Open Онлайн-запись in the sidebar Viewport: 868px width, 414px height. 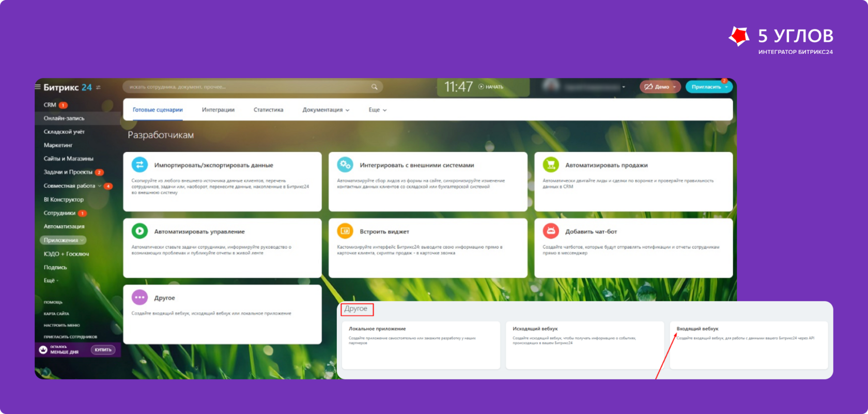pos(64,118)
